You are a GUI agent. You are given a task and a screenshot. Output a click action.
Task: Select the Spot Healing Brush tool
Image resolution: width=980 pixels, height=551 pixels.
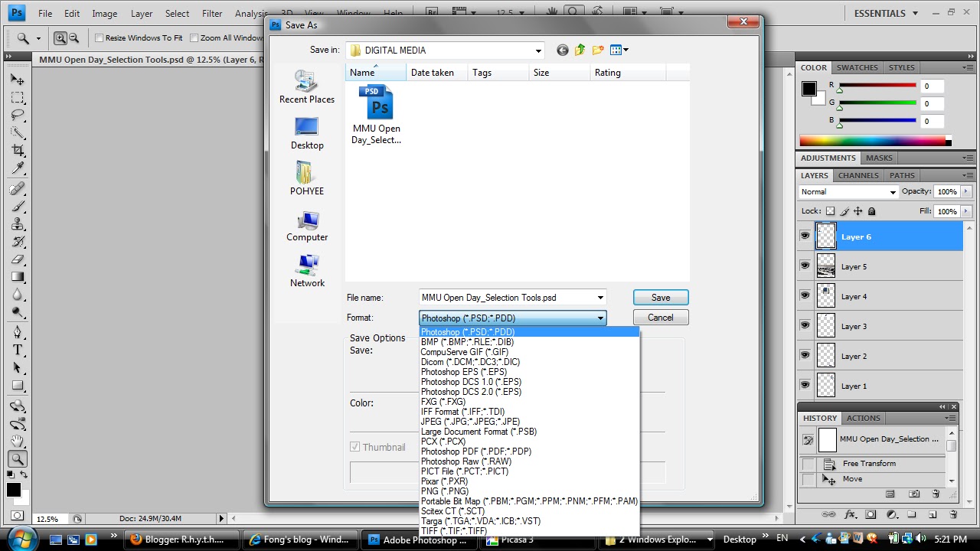[18, 189]
